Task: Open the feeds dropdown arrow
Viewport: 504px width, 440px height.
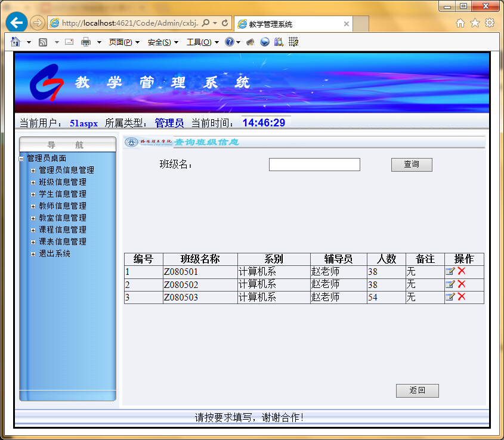Action: point(57,42)
